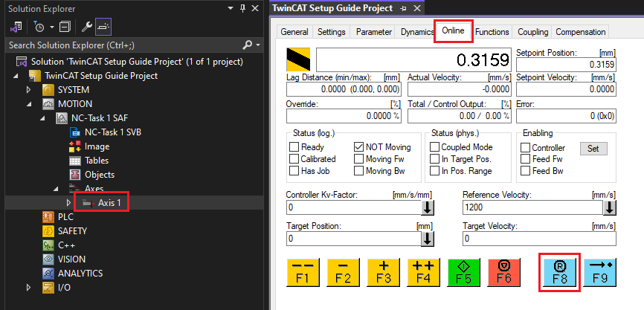
Task: Click the F2 slow backward jog button
Action: pos(343,272)
